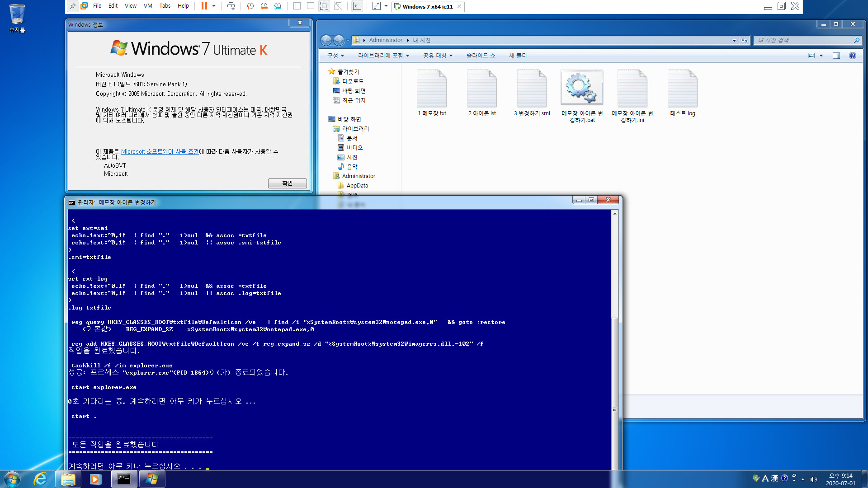Take a snapshot using the clock-plus icon
The height and width of the screenshot is (488, 868).
pyautogui.click(x=250, y=6)
